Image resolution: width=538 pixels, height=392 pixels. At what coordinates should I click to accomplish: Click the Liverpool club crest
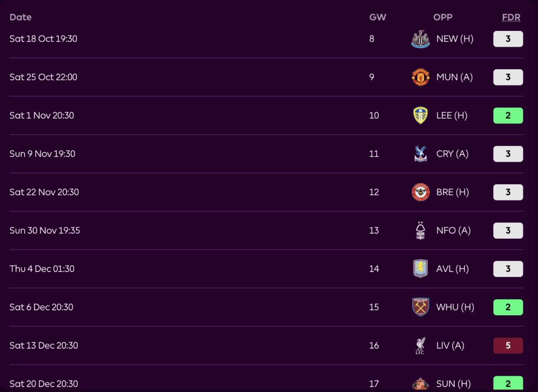click(420, 345)
